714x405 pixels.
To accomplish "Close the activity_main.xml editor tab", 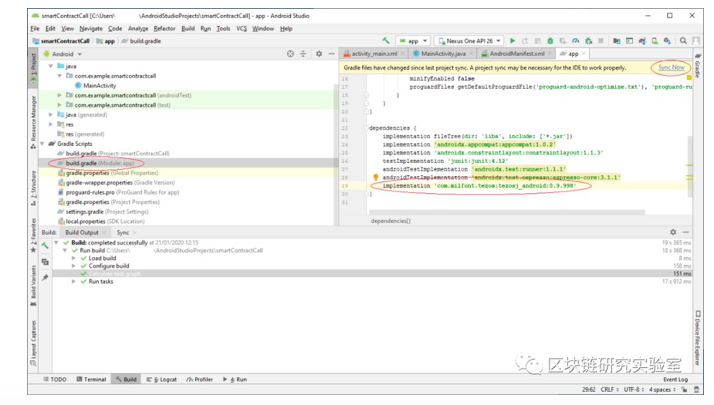I will [x=403, y=54].
